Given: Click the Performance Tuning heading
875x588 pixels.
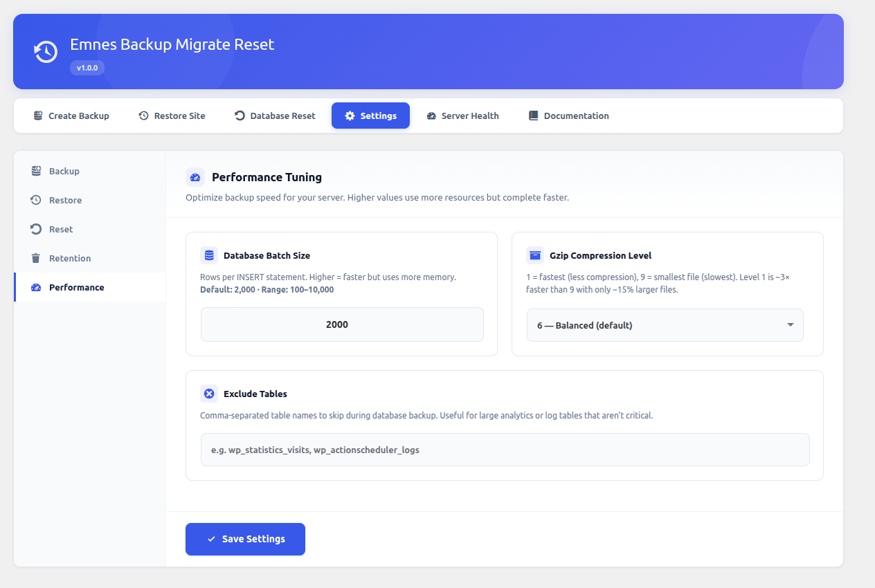Looking at the screenshot, I should tap(267, 177).
